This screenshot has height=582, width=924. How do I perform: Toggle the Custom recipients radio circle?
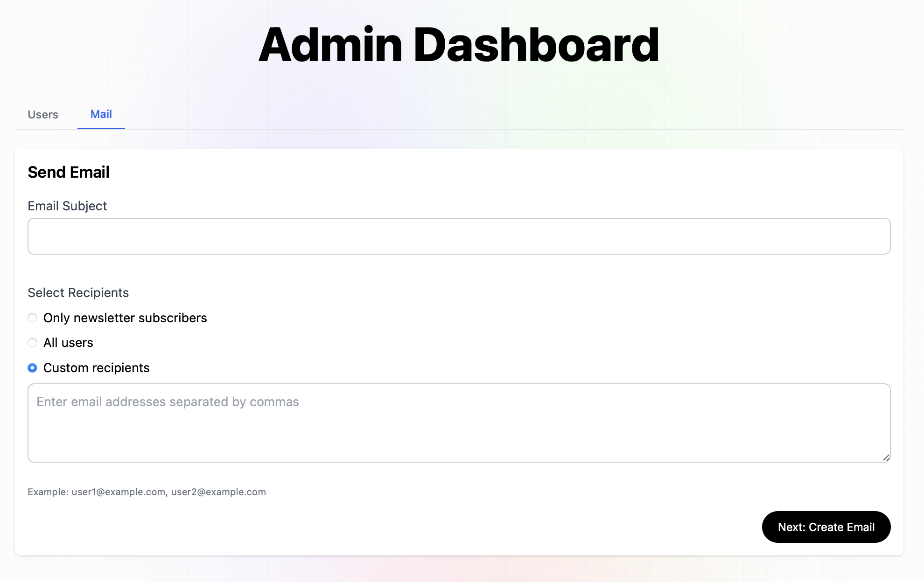point(32,368)
